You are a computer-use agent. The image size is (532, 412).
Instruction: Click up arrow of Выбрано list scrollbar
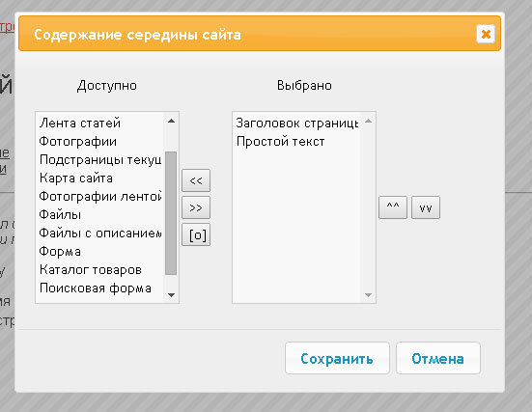(368, 121)
